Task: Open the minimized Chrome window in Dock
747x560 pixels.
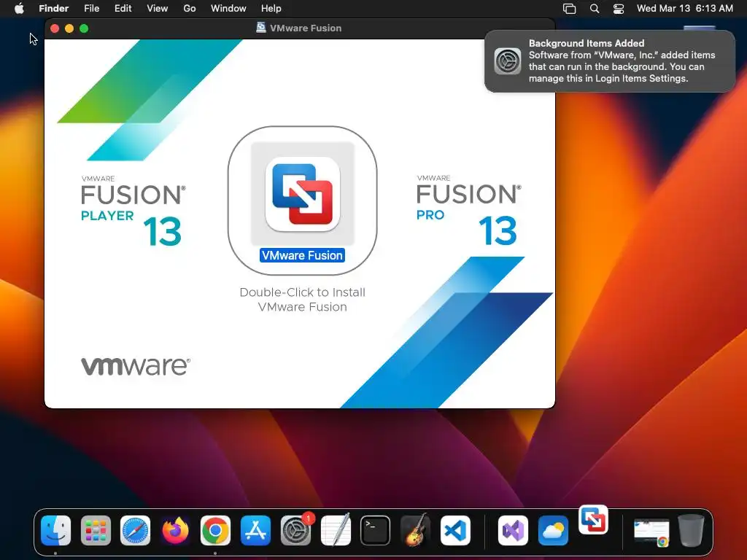Action: [651, 532]
